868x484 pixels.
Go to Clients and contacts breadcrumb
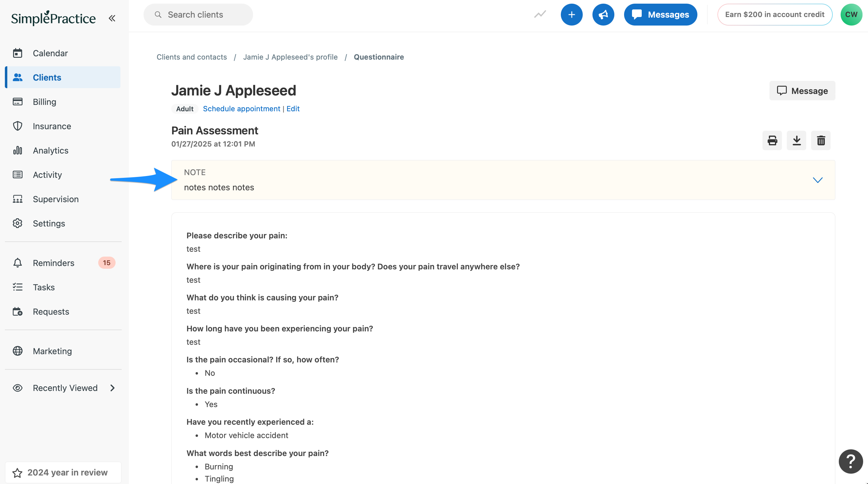click(192, 57)
